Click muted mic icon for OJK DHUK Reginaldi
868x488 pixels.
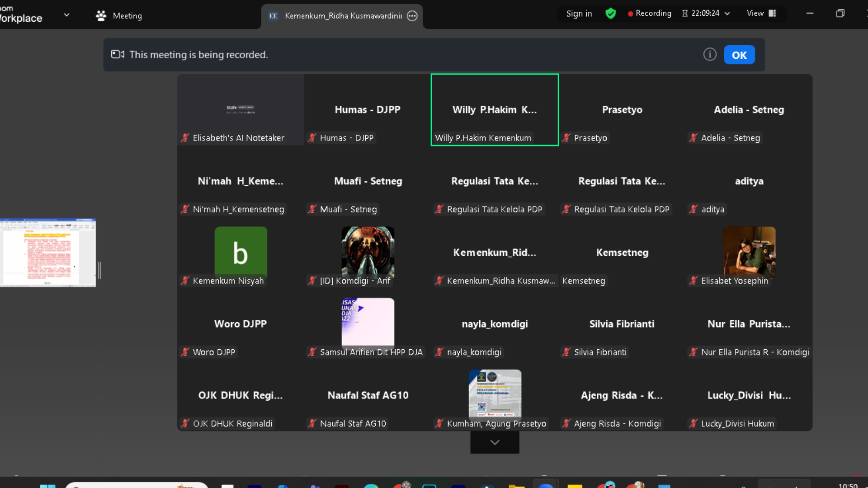pos(185,423)
